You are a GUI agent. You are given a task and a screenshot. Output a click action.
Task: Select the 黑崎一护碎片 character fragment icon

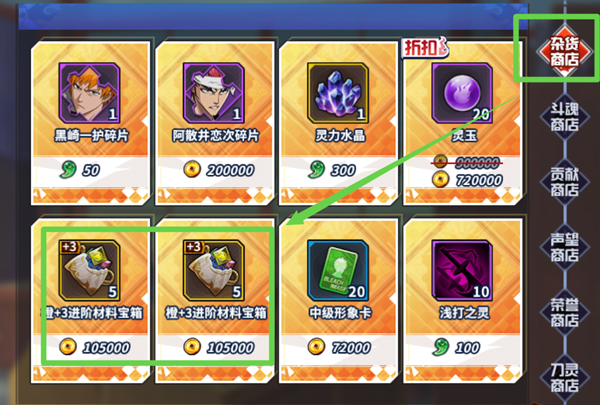tap(89, 93)
